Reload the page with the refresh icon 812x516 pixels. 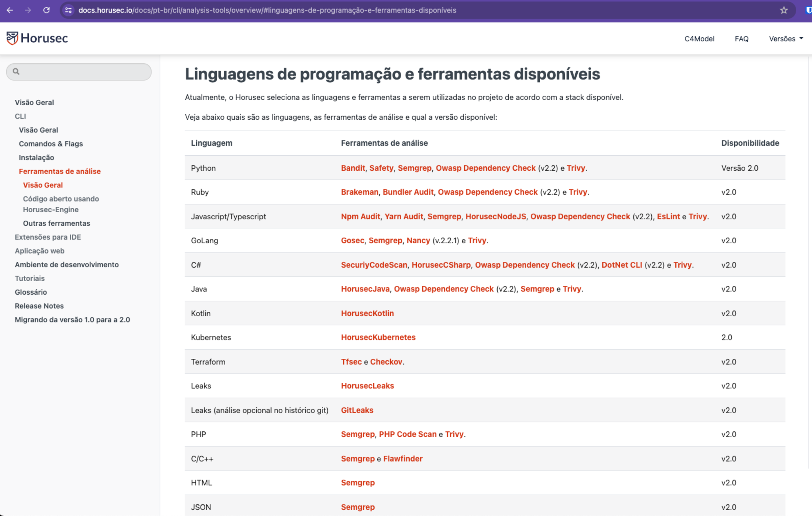click(46, 10)
